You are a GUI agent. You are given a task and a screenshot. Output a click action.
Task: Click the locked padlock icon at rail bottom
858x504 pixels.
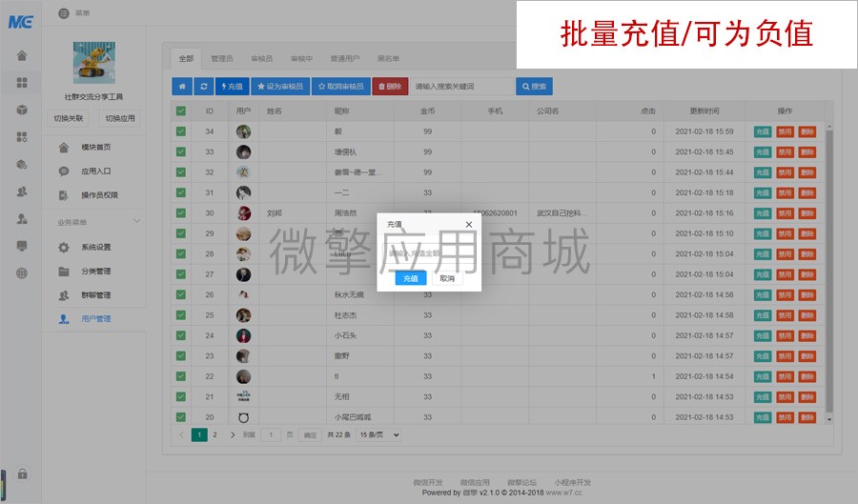click(23, 474)
